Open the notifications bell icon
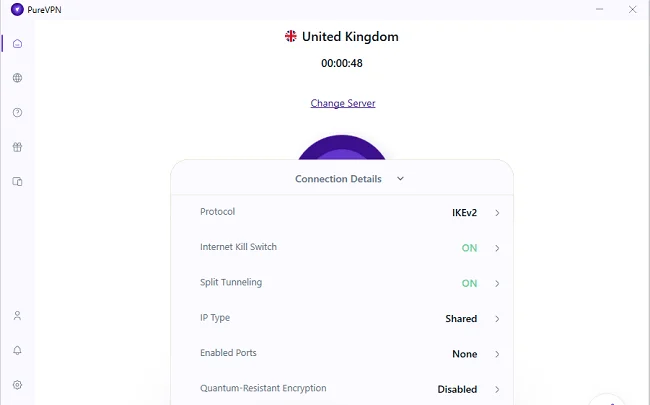The height and width of the screenshot is (405, 650). pyautogui.click(x=17, y=350)
